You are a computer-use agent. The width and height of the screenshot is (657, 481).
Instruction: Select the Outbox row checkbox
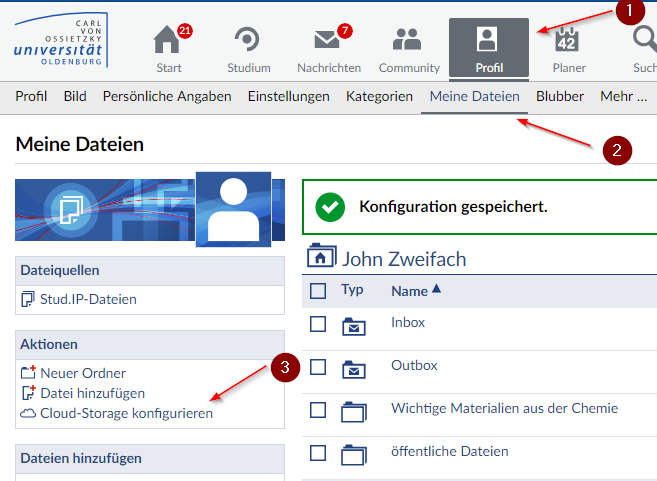318,367
